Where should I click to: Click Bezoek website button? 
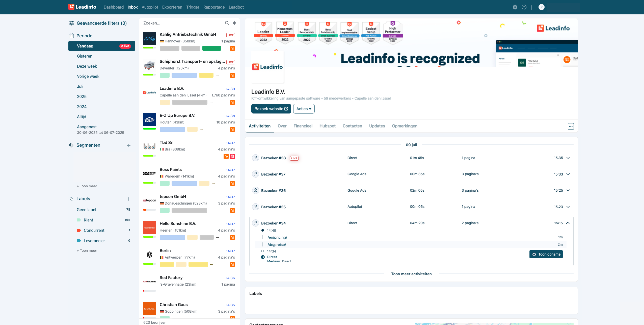271,109
